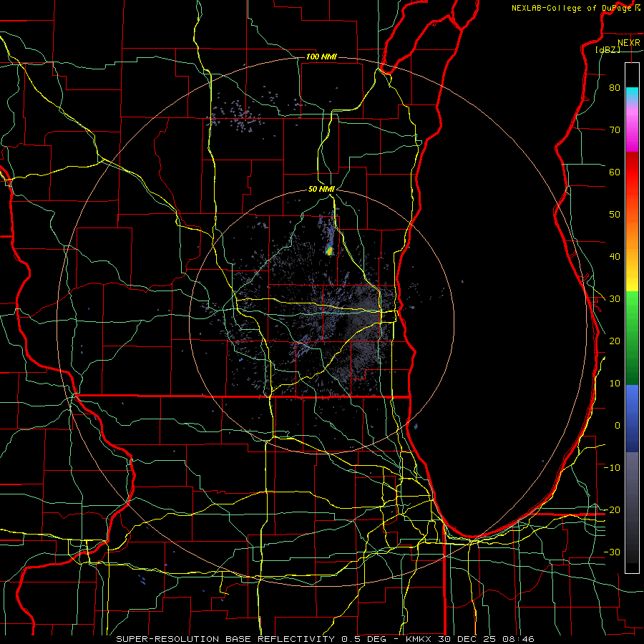
Task: Pick the orange segment of the color bar
Action: pyautogui.click(x=632, y=234)
